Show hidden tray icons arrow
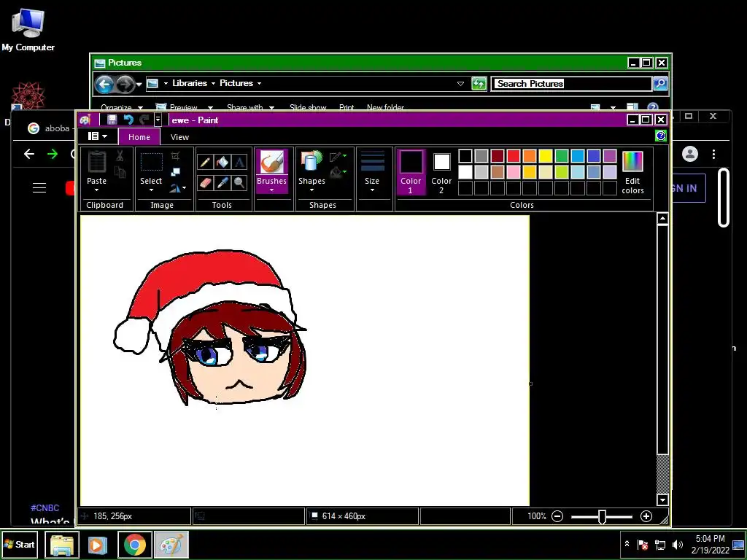Image resolution: width=747 pixels, height=560 pixels. click(627, 544)
